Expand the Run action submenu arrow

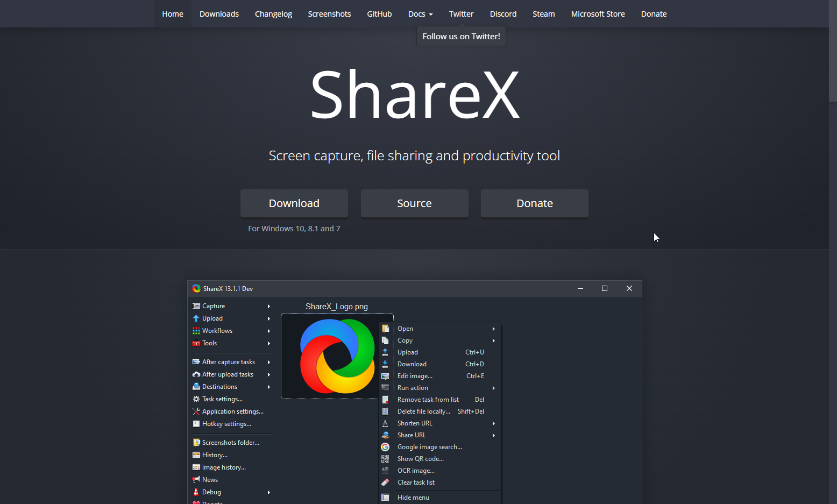[x=493, y=388]
